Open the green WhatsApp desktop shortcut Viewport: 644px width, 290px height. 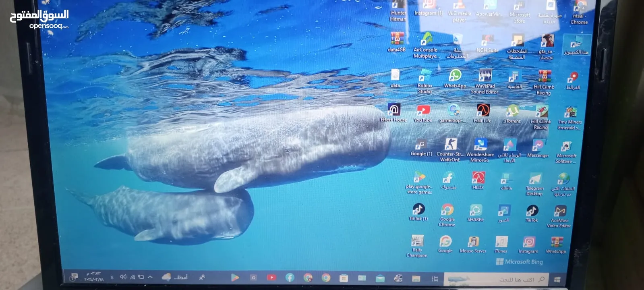click(455, 79)
